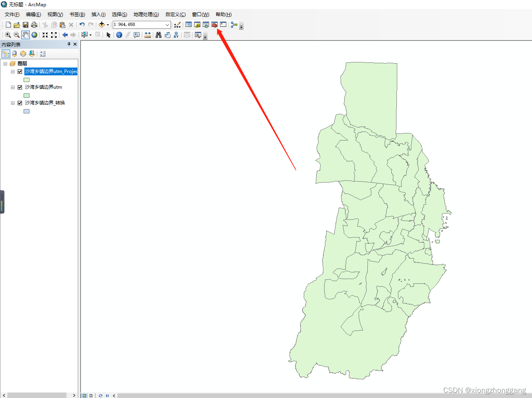Open the Python window
The height and width of the screenshot is (398, 532).
pyautogui.click(x=223, y=24)
